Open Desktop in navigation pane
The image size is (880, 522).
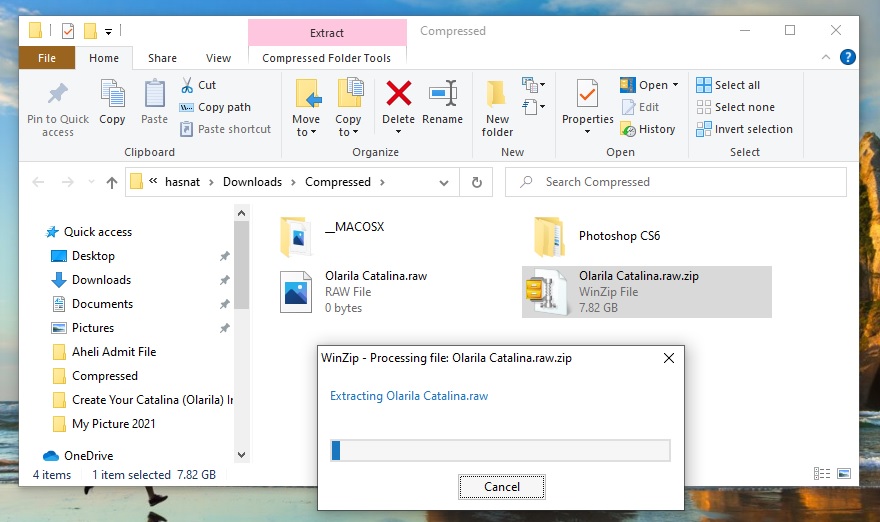(x=93, y=256)
